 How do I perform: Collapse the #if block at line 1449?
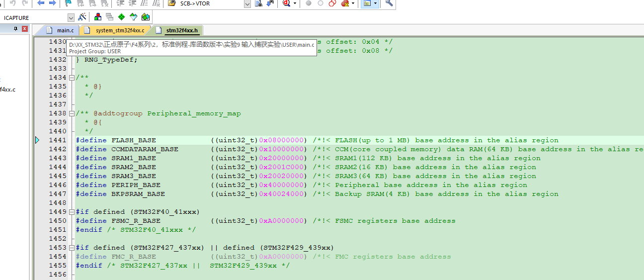72,212
